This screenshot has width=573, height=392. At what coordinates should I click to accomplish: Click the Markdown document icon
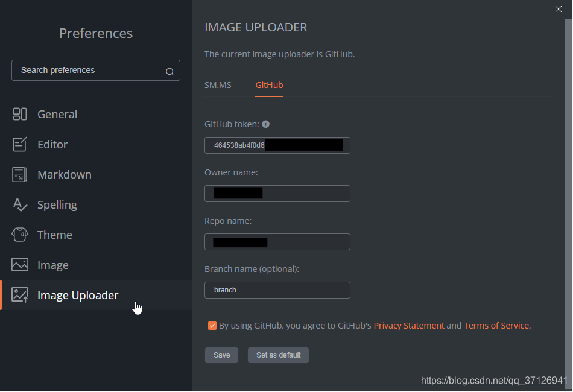(x=20, y=175)
